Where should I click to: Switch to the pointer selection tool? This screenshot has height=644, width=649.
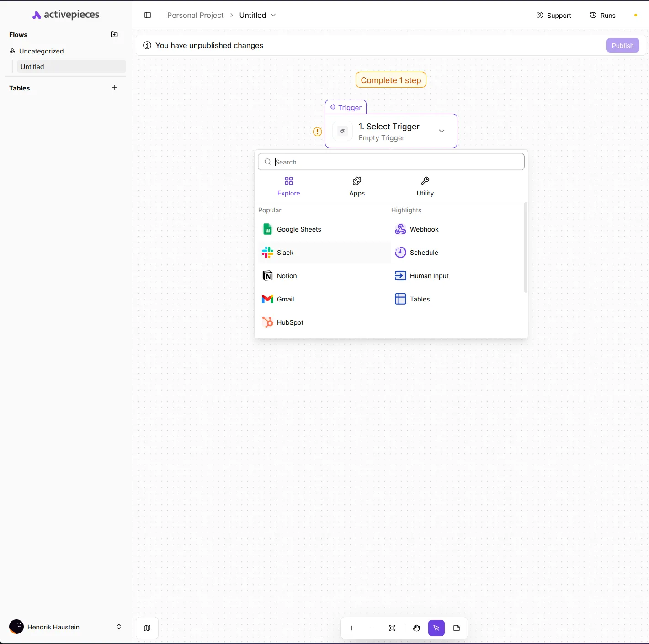pyautogui.click(x=436, y=628)
